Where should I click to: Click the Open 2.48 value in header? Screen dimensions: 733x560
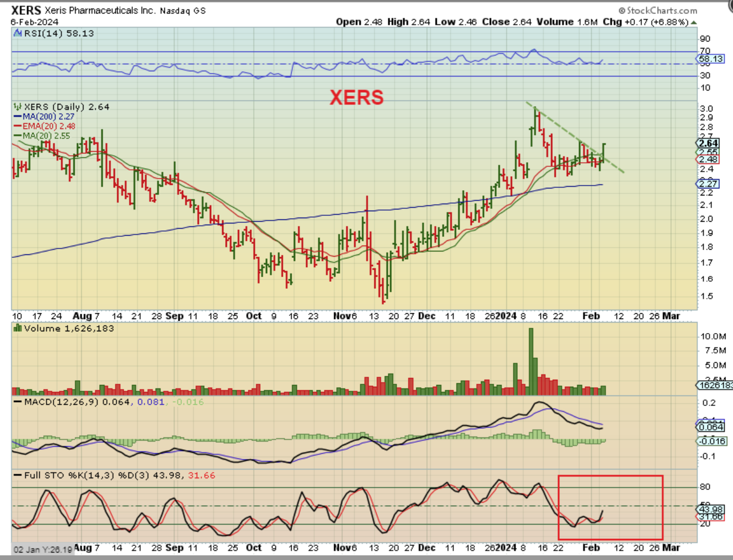pyautogui.click(x=359, y=22)
